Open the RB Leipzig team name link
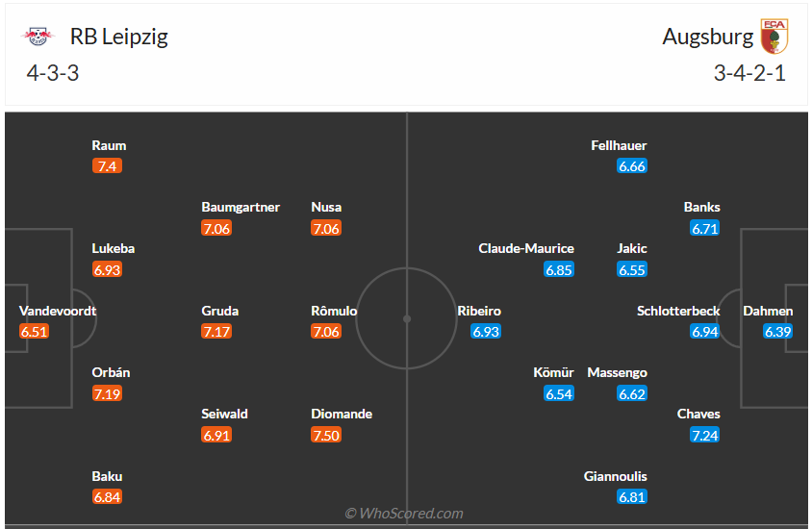This screenshot has height=529, width=812. (x=119, y=37)
